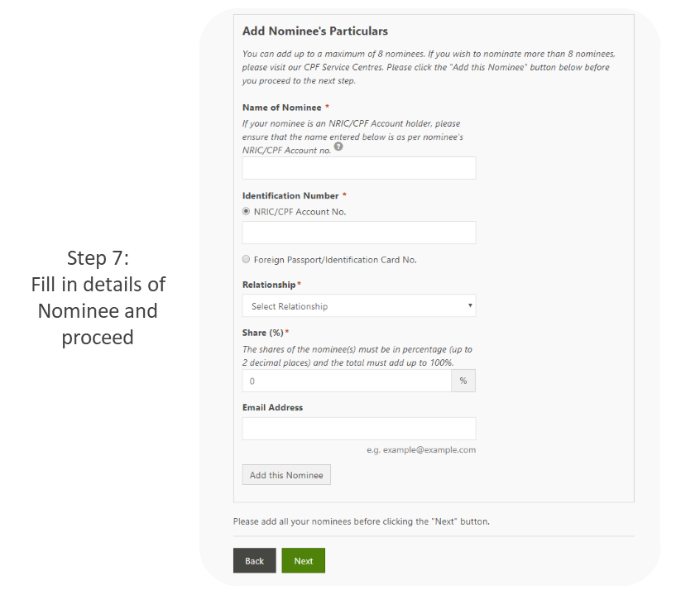Click the Name of Nominee field

(x=359, y=168)
